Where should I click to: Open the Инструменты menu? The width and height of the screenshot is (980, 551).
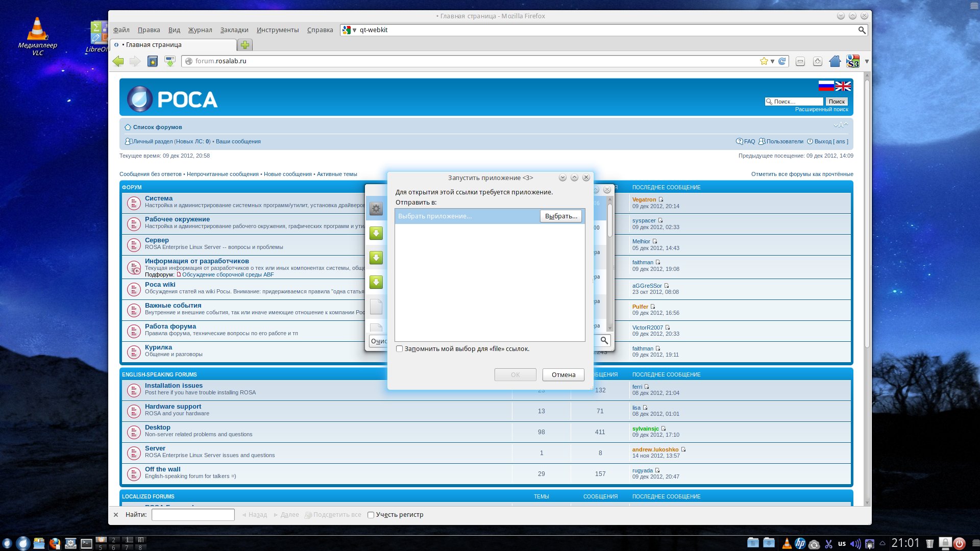click(x=278, y=30)
